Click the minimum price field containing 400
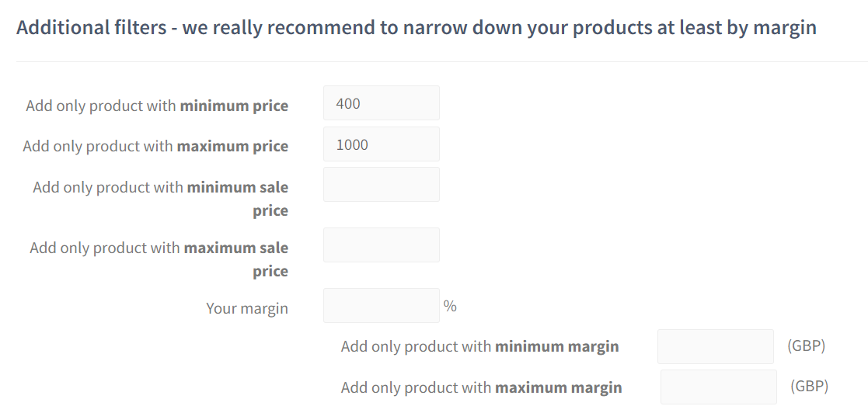This screenshot has height=413, width=868. click(x=381, y=103)
